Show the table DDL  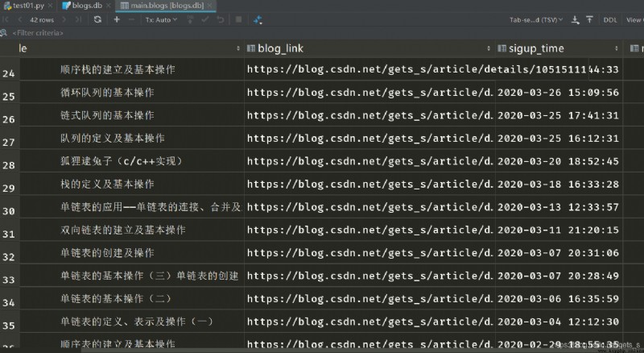pos(610,20)
